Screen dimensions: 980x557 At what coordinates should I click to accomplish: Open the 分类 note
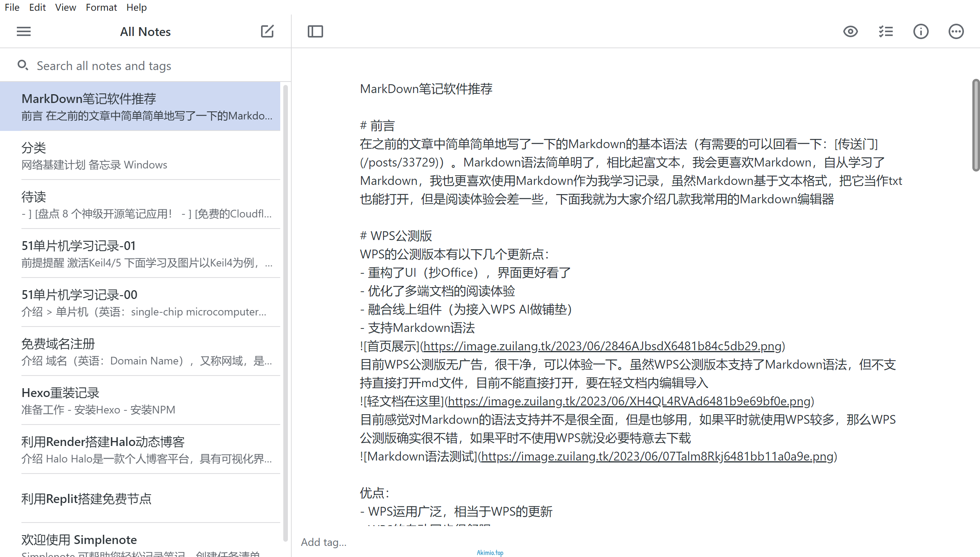pyautogui.click(x=140, y=155)
